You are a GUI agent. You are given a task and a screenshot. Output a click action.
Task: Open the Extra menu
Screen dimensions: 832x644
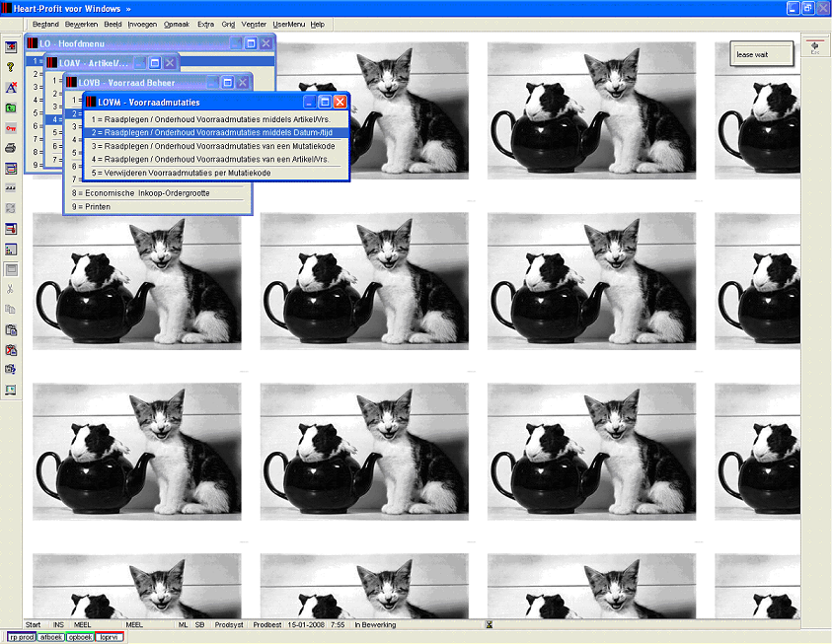click(x=205, y=25)
